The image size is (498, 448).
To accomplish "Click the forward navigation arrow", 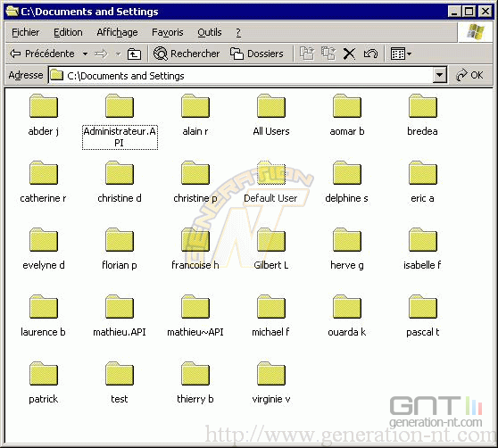I will (x=102, y=54).
